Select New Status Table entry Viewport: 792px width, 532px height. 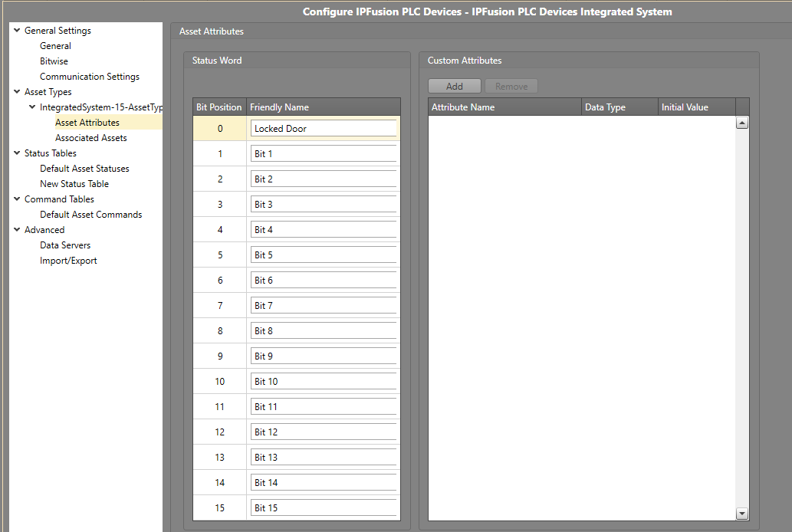tap(74, 184)
